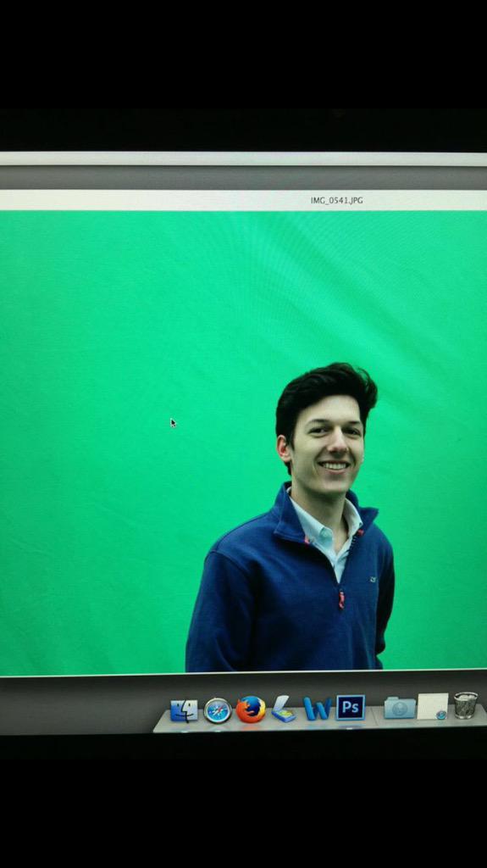Open Finder from the Dock
Screen dimensions: 487x868
pyautogui.click(x=184, y=710)
